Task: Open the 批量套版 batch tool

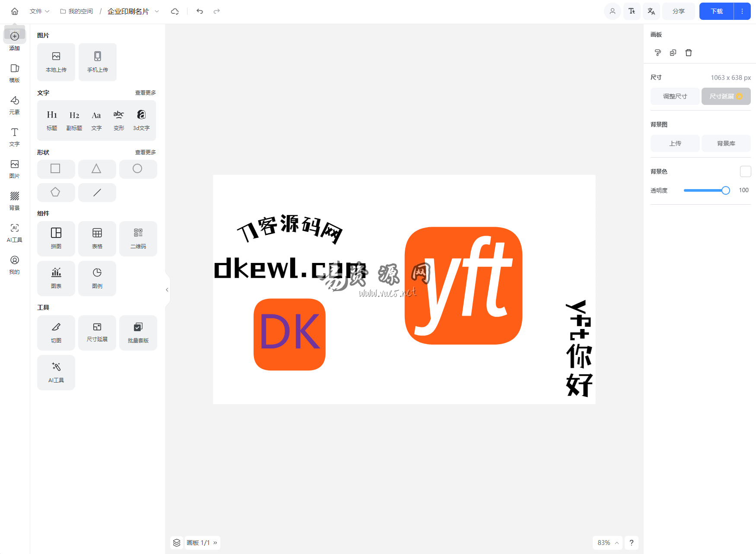Action: click(x=138, y=332)
